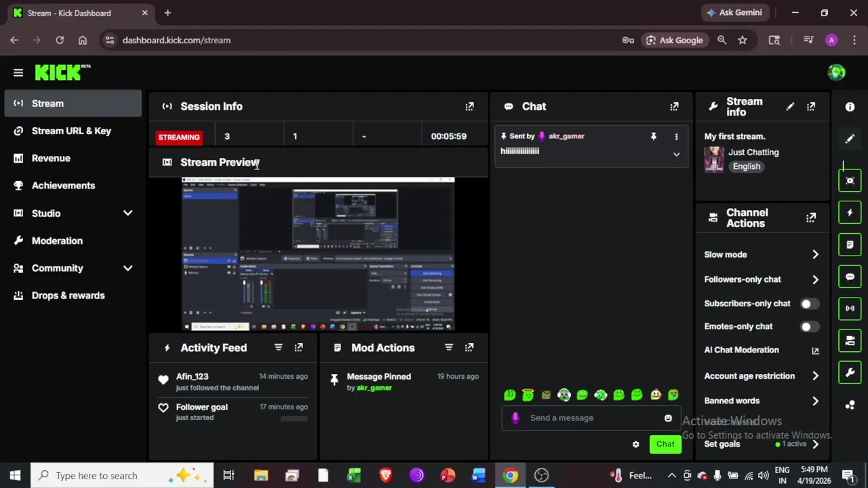Open Banned words settings
Screen dimensions: 868x488
click(x=762, y=401)
